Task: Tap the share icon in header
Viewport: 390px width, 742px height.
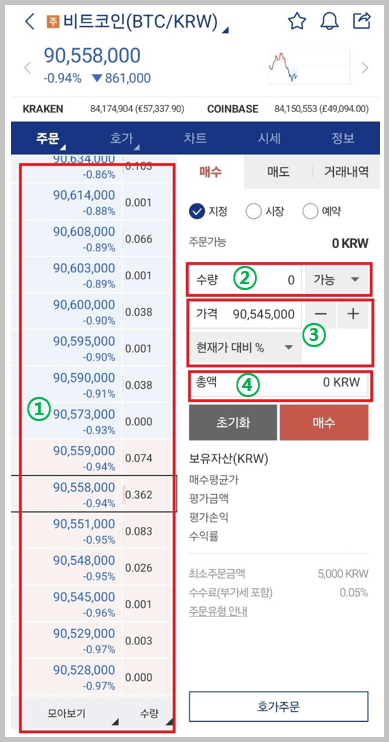Action: (362, 21)
